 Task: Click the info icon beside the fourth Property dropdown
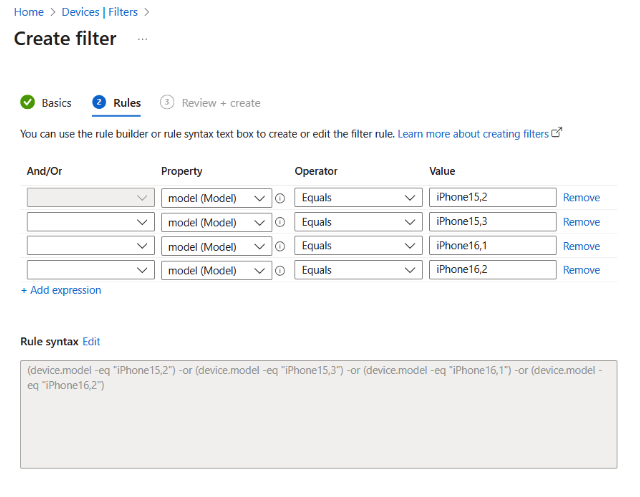280,270
